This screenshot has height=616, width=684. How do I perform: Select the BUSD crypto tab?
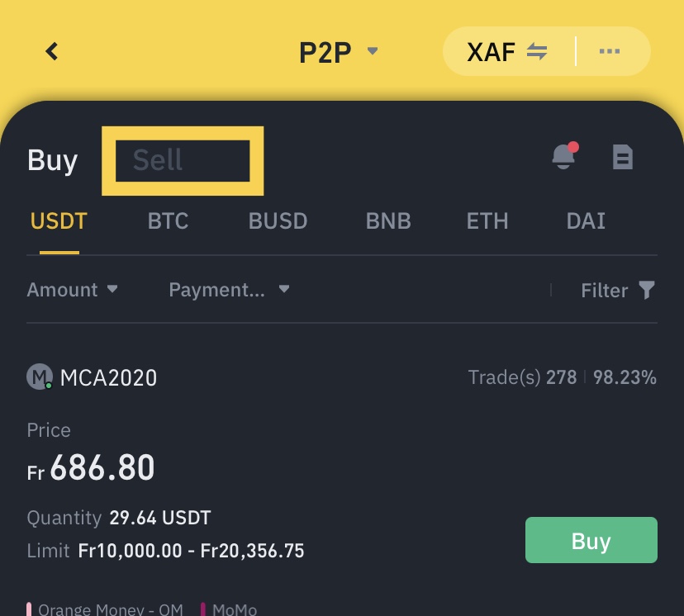[x=278, y=221]
